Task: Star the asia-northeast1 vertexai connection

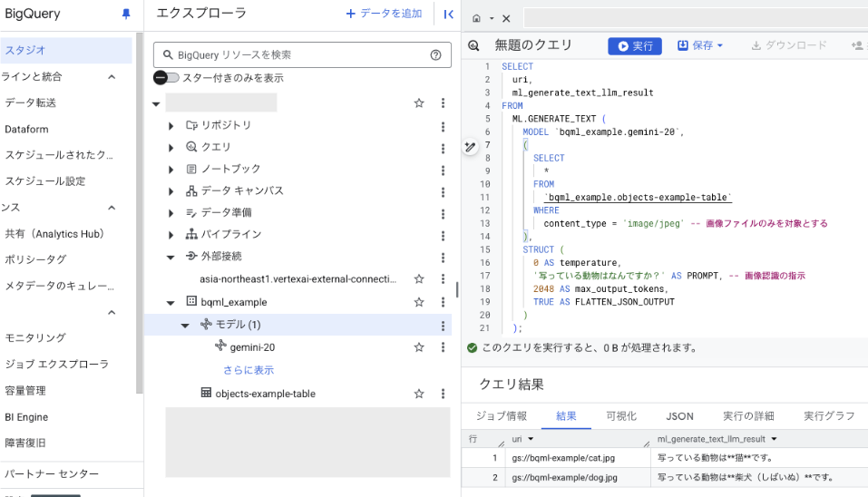Action: tap(419, 279)
